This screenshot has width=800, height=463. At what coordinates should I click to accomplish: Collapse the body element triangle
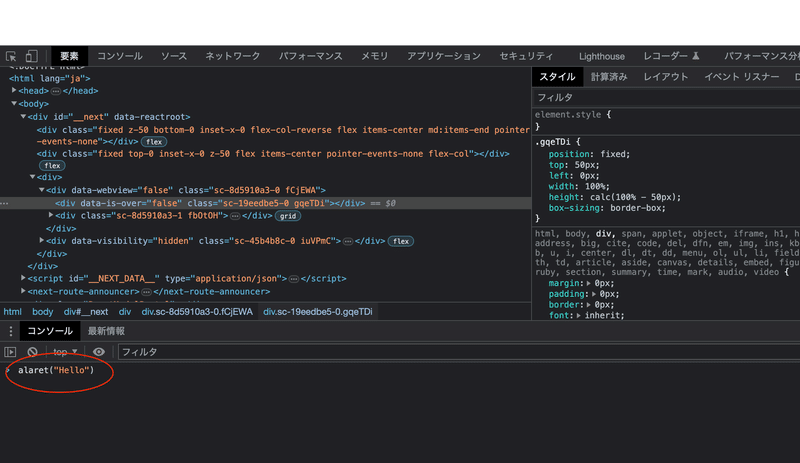[14, 104]
